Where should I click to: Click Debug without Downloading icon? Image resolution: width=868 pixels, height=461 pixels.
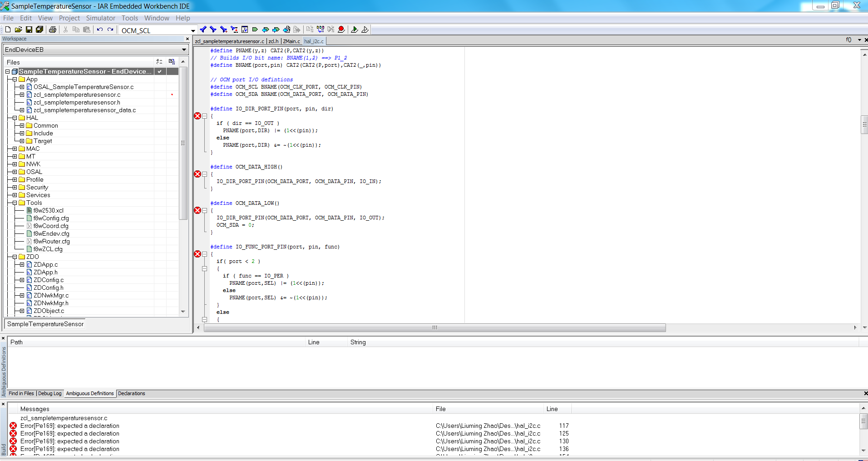pos(365,30)
